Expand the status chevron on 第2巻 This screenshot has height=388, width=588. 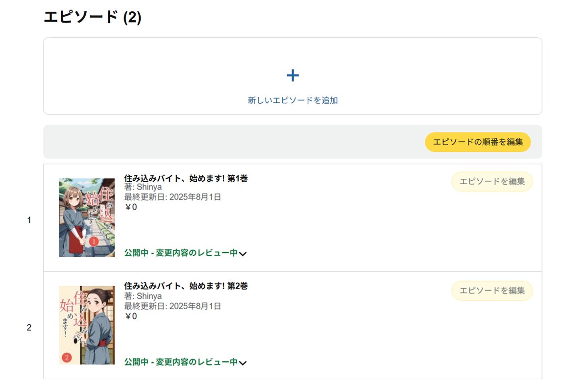(x=243, y=363)
